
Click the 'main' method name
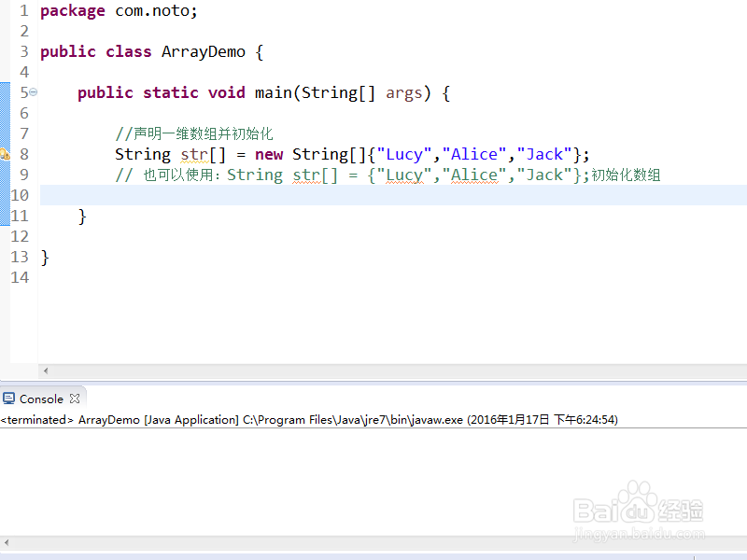273,92
